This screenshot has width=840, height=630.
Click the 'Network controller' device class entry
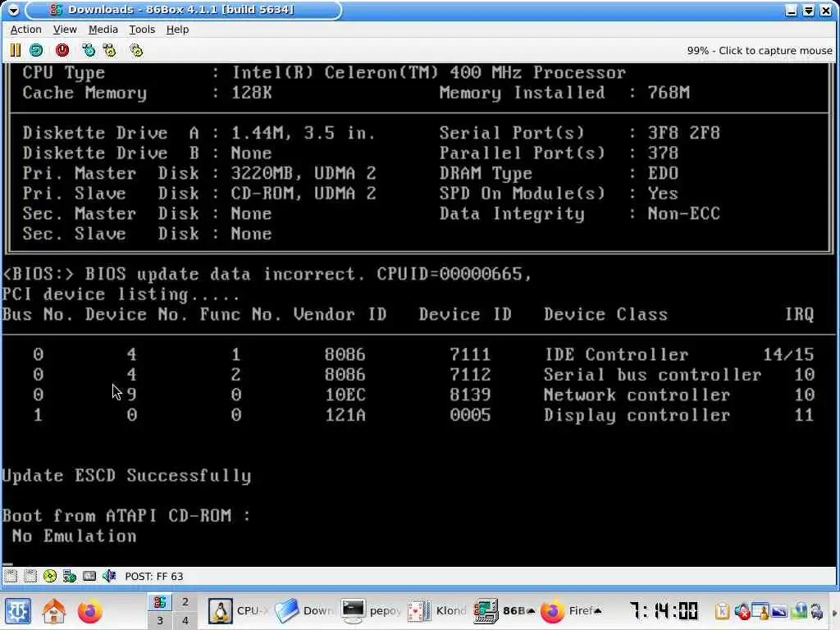pos(637,395)
